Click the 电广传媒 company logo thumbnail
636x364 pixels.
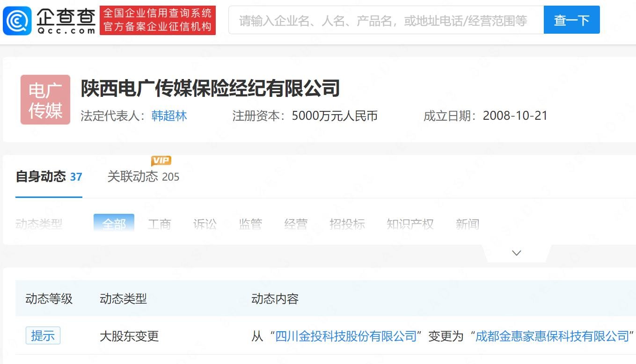[45, 100]
